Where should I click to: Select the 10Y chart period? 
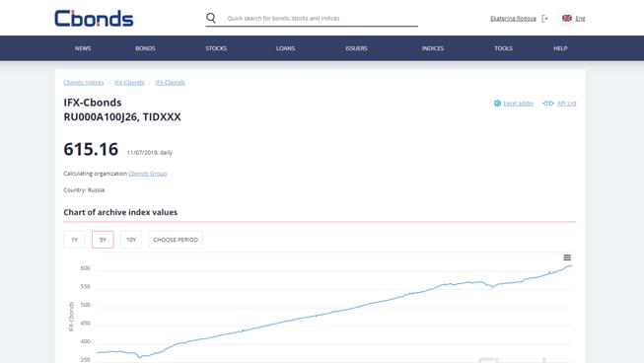[x=131, y=240]
